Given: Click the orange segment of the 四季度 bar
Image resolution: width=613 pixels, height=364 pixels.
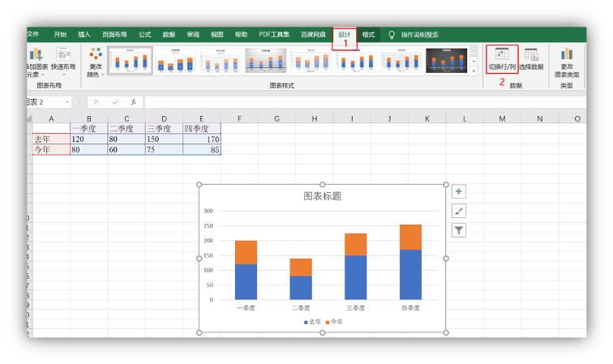Looking at the screenshot, I should (410, 237).
